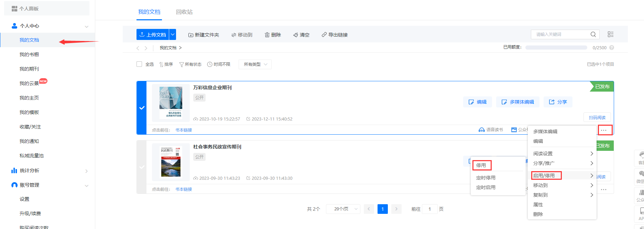Click the new folder icon button
The image size is (644, 229).
pos(191,35)
